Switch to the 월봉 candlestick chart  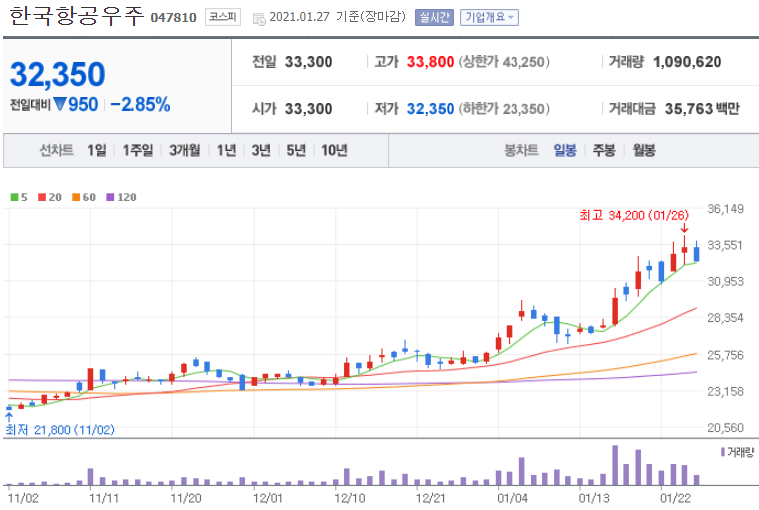click(x=644, y=150)
